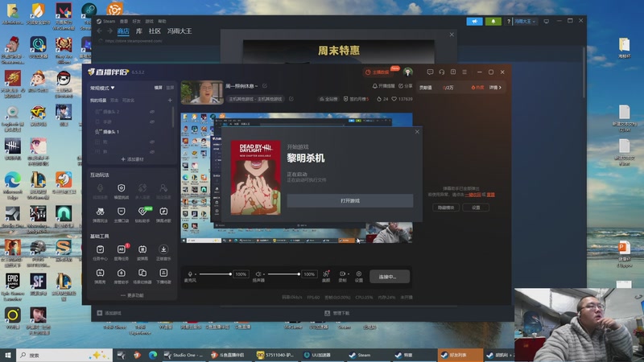Click the Steam announcement megaphone button
The width and height of the screenshot is (644, 362).
(474, 22)
